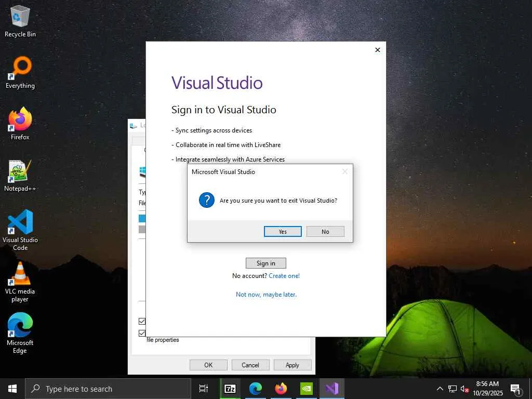Screen dimensions: 532x399
Task: Open NVIDIA app from the taskbar
Action: pyautogui.click(x=306, y=389)
